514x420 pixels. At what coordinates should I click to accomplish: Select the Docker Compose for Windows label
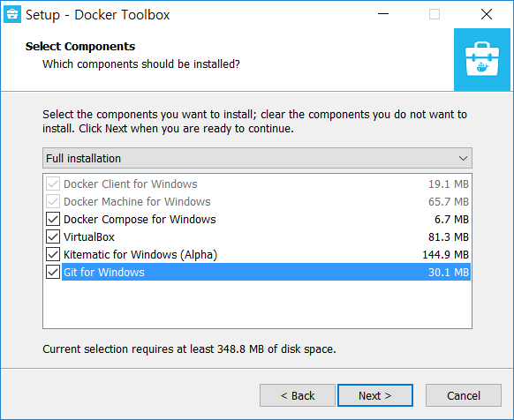pos(140,219)
